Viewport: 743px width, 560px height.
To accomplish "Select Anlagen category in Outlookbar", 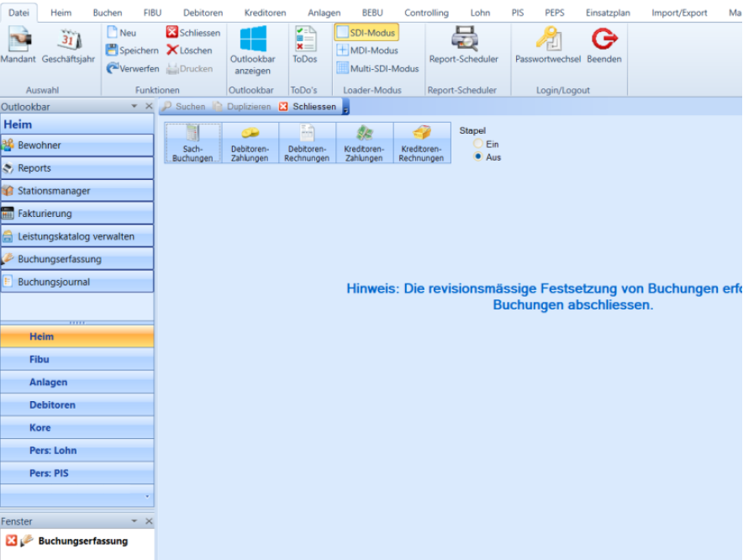I will click(x=77, y=383).
